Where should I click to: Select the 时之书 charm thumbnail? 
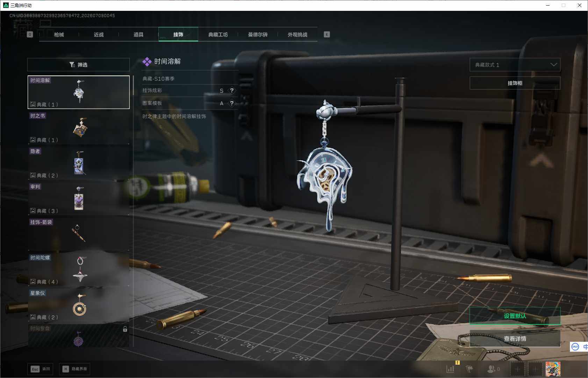click(79, 128)
